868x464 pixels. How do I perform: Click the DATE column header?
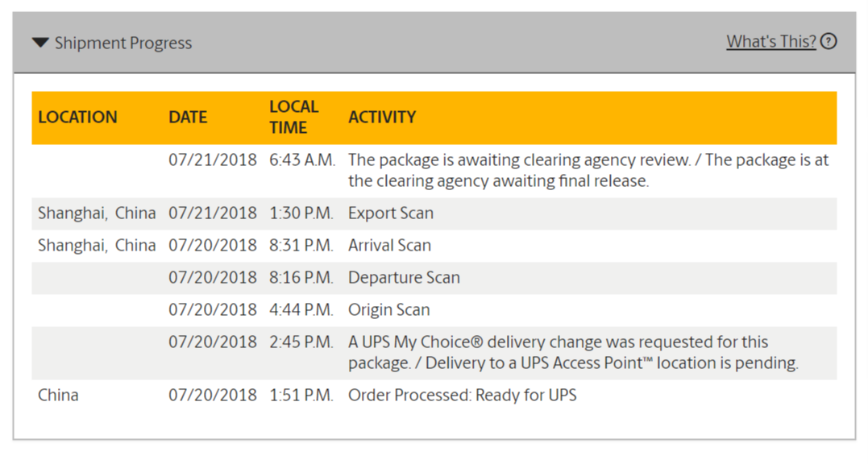click(x=188, y=118)
